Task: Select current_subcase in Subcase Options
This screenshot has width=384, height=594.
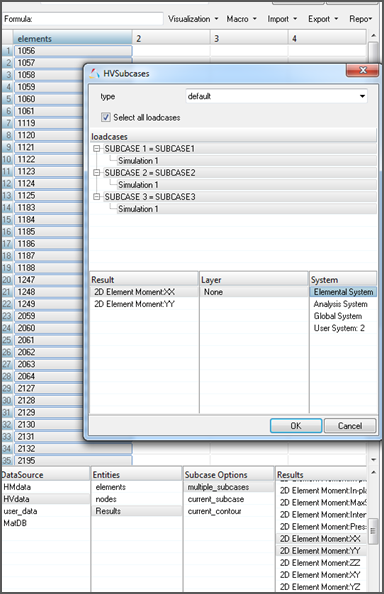Action: point(229,499)
